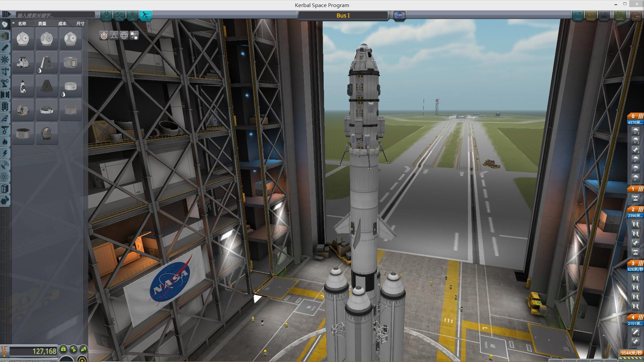The width and height of the screenshot is (644, 362).
Task: Click the New craft button
Action: click(x=578, y=15)
